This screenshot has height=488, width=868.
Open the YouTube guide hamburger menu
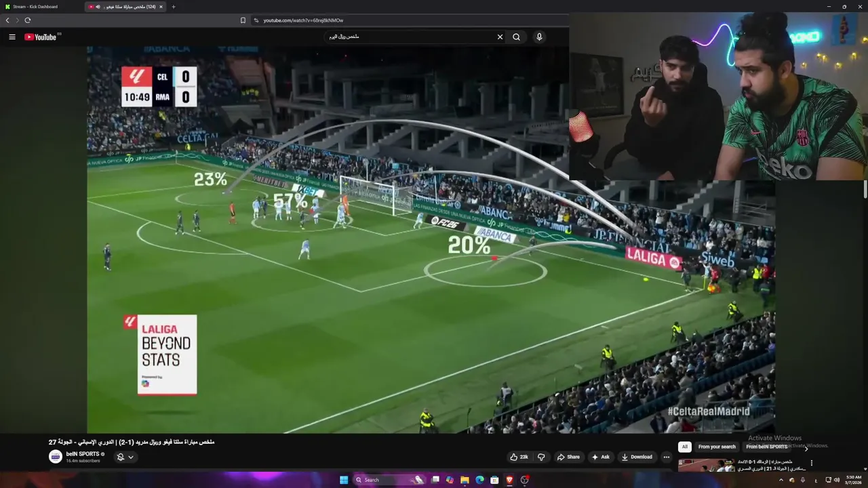(12, 37)
